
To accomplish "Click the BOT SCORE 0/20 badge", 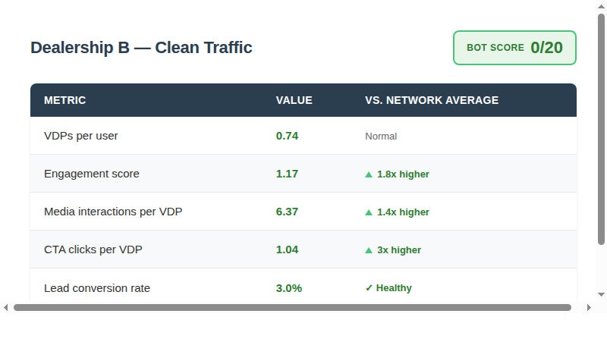I will 514,48.
